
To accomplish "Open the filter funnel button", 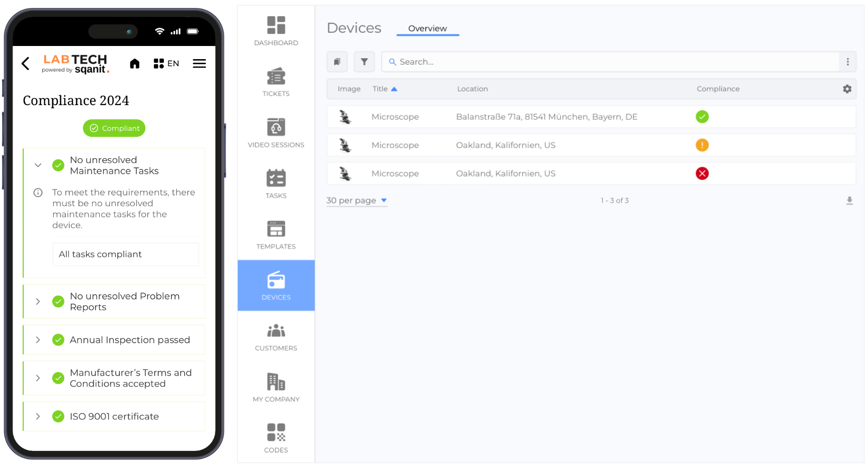I will point(364,62).
